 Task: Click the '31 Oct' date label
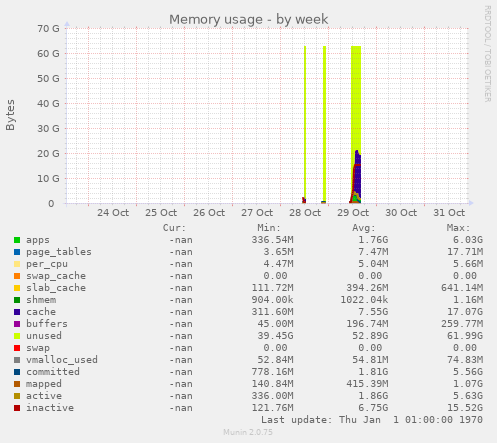click(x=449, y=213)
